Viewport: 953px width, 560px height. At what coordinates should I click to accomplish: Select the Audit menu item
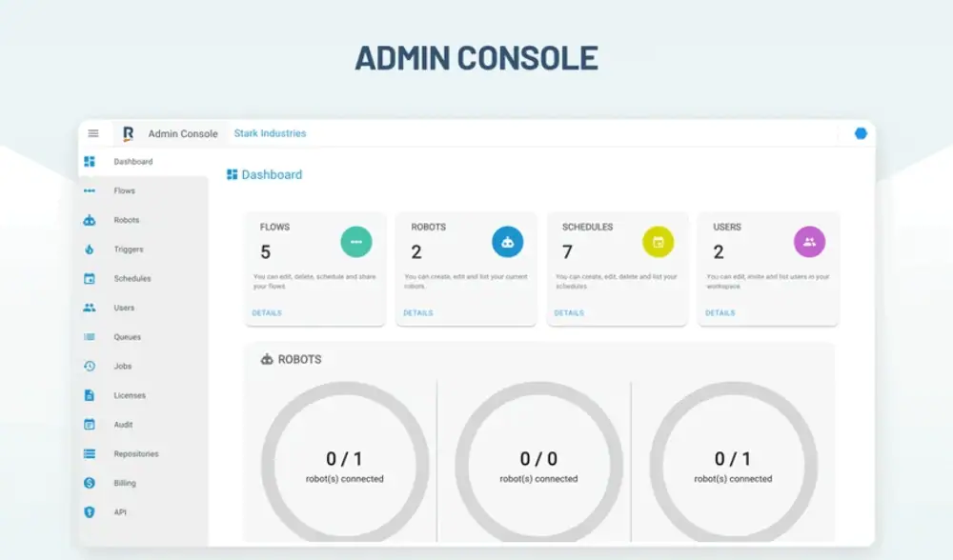tap(123, 425)
